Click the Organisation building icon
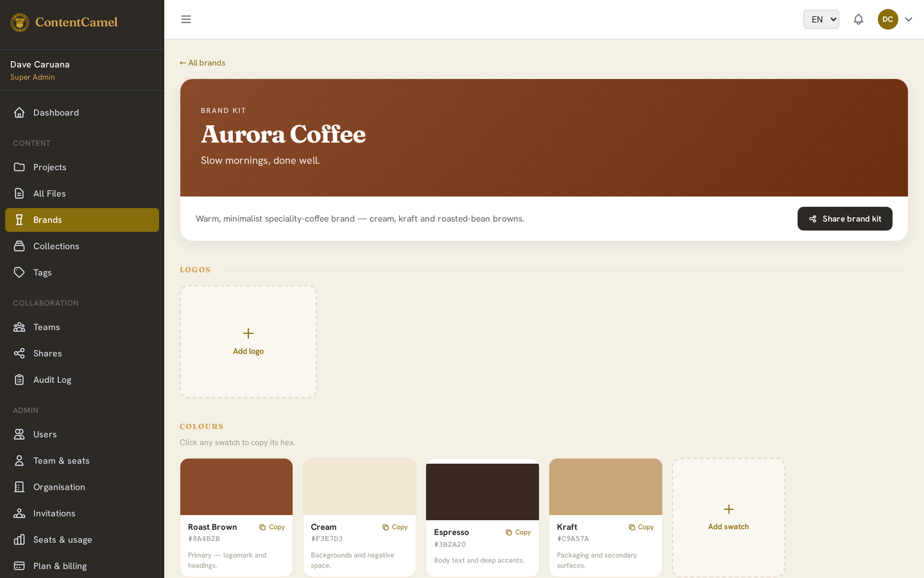 point(19,487)
